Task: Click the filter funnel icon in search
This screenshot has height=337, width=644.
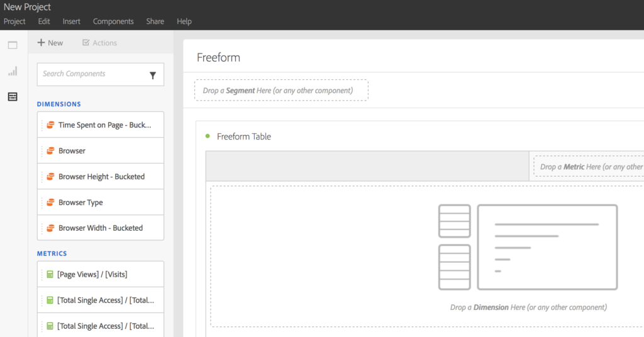Action: (x=153, y=75)
